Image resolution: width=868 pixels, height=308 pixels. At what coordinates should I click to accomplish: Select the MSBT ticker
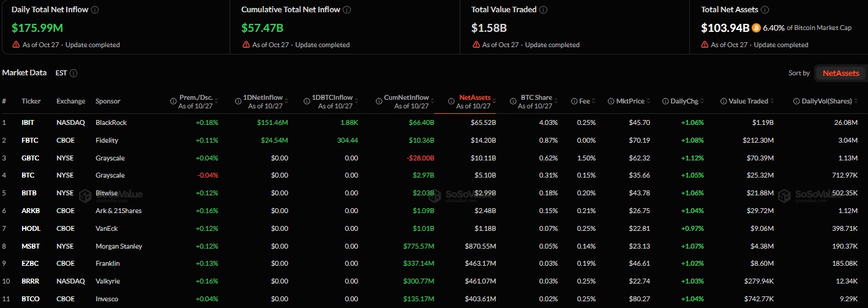click(x=30, y=246)
